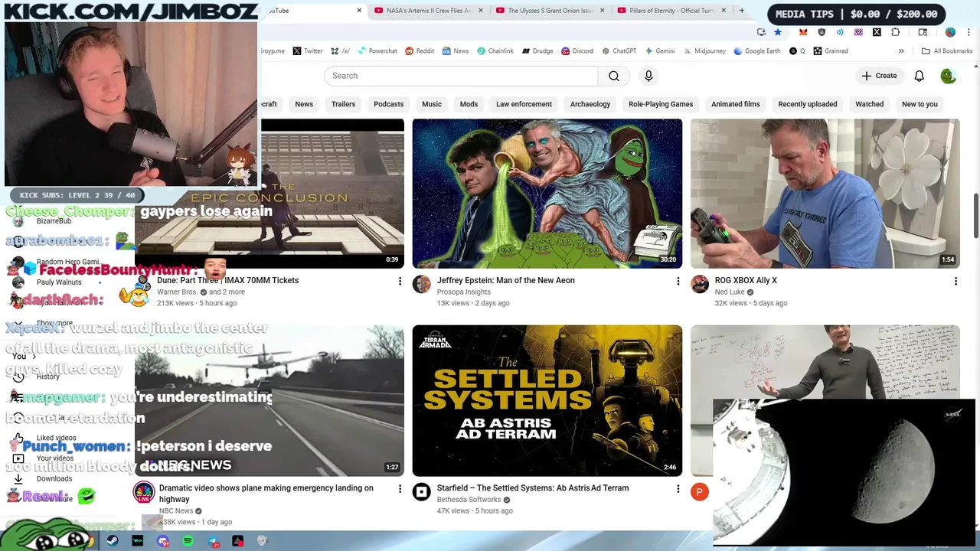980x551 pixels.
Task: Open Chainlink bookmark
Action: tap(495, 51)
